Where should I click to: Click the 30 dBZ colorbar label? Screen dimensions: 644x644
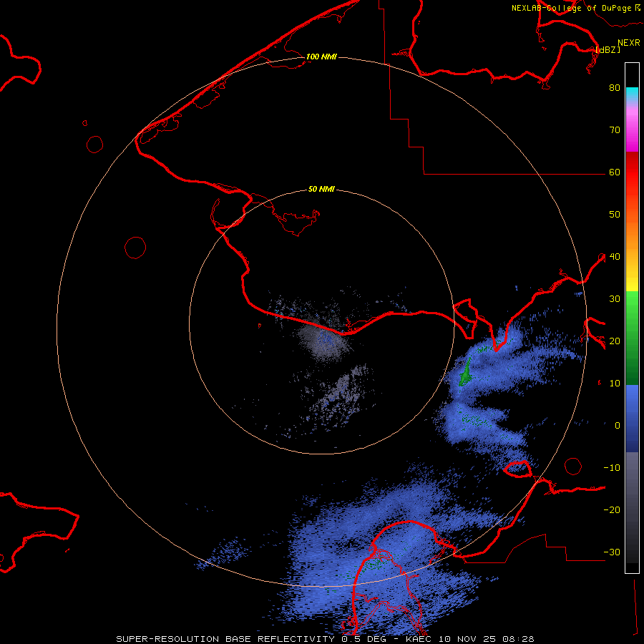click(x=615, y=298)
